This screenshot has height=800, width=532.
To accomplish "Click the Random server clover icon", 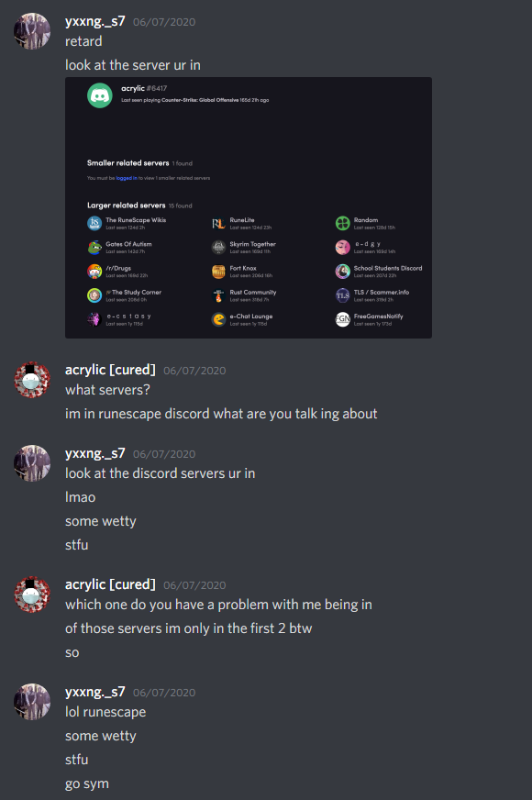I will pyautogui.click(x=342, y=224).
